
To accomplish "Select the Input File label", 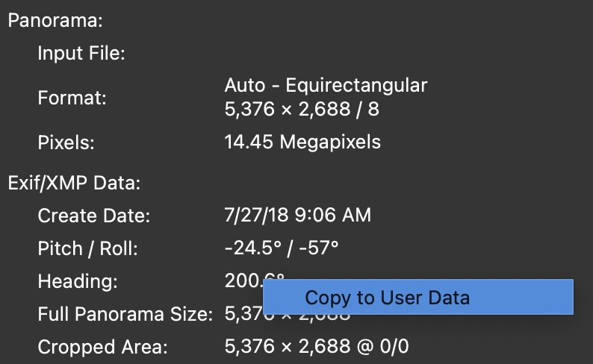I will [x=81, y=53].
